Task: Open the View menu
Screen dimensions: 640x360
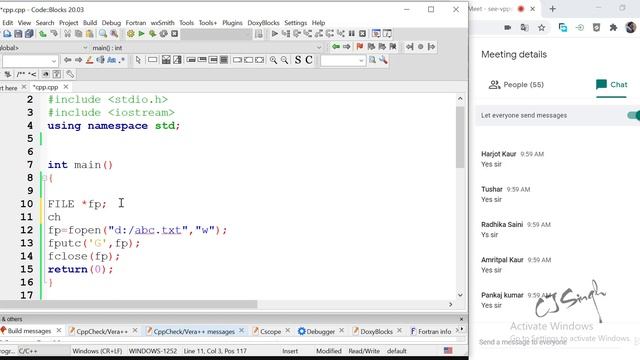Action: tap(24, 23)
